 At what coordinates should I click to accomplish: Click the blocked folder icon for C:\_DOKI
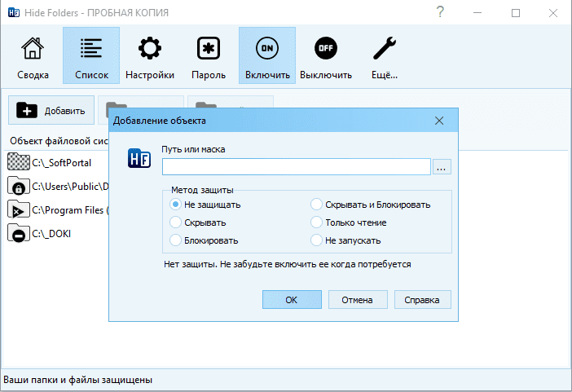(19, 233)
